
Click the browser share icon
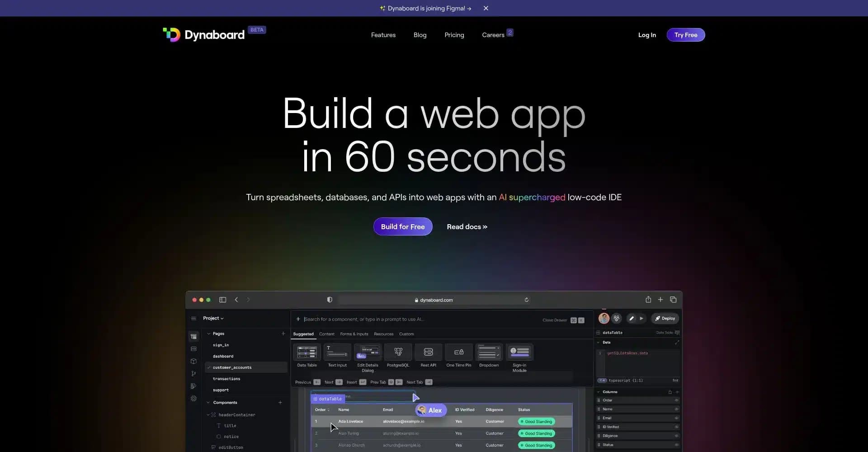coord(648,300)
